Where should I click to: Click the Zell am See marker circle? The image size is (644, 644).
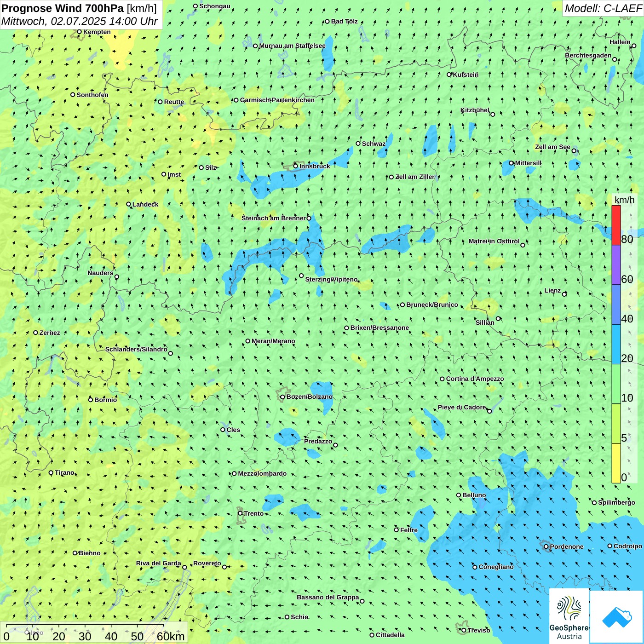574,150
